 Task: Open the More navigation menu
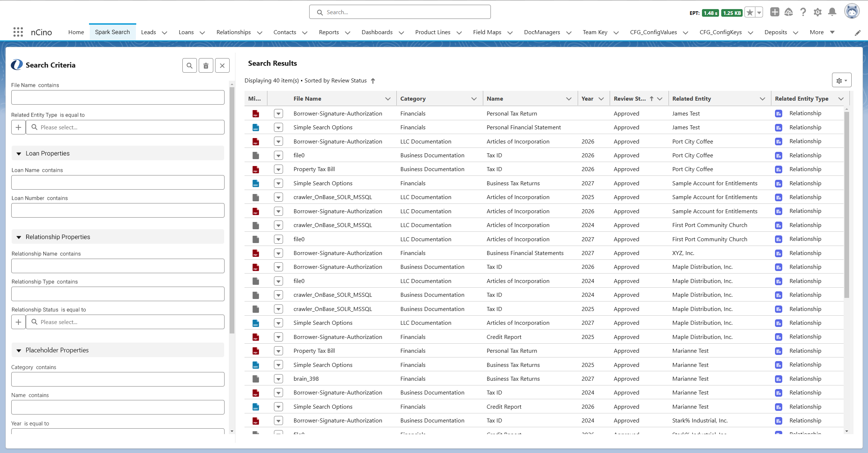[822, 32]
